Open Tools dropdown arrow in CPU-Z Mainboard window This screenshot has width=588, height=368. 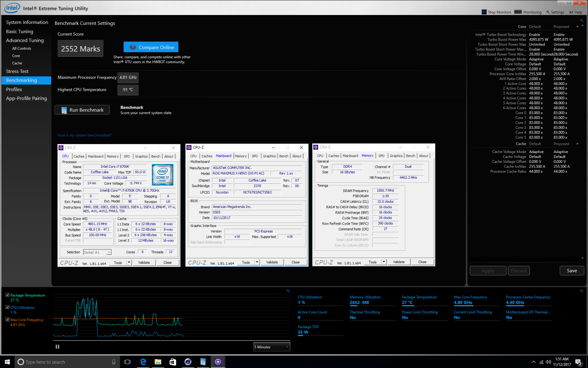257,262
